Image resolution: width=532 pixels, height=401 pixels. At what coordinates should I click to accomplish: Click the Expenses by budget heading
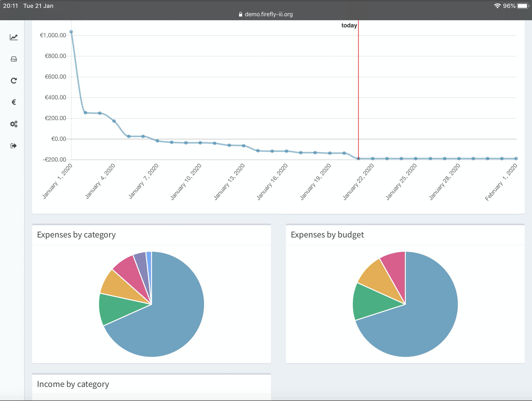pyautogui.click(x=327, y=235)
